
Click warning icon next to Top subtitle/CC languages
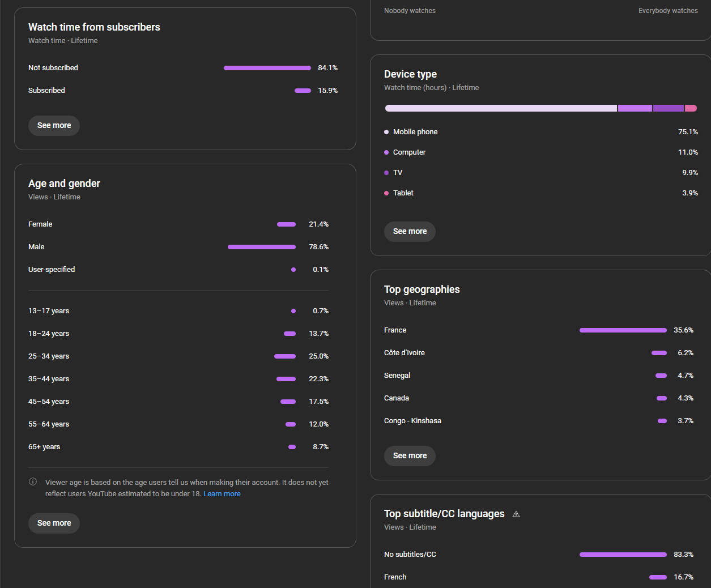coord(516,514)
